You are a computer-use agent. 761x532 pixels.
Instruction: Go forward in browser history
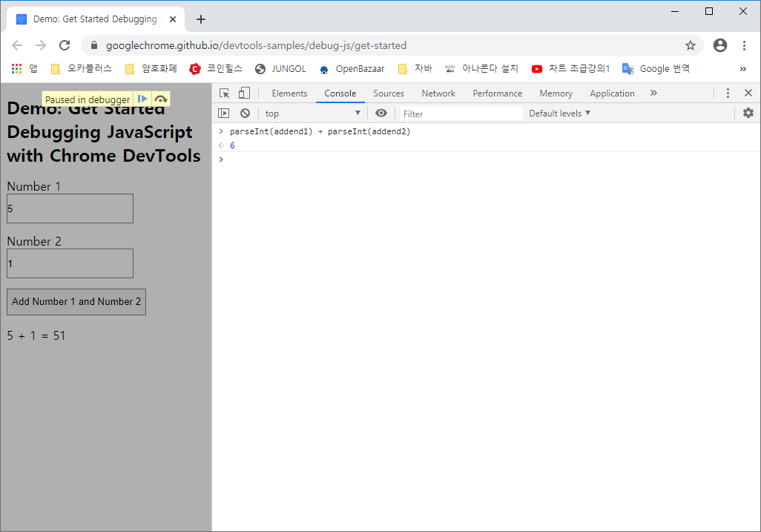coord(41,45)
